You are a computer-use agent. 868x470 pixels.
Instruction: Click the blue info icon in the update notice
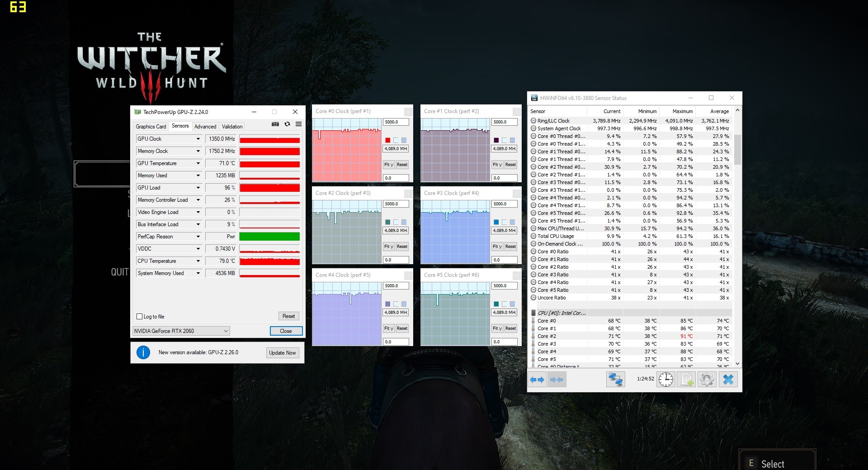[x=143, y=352]
